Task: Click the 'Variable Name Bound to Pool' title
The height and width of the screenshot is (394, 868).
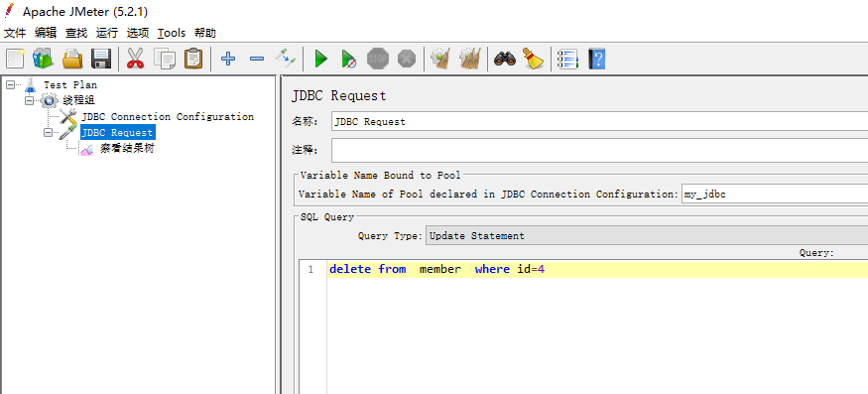Action: (x=380, y=175)
